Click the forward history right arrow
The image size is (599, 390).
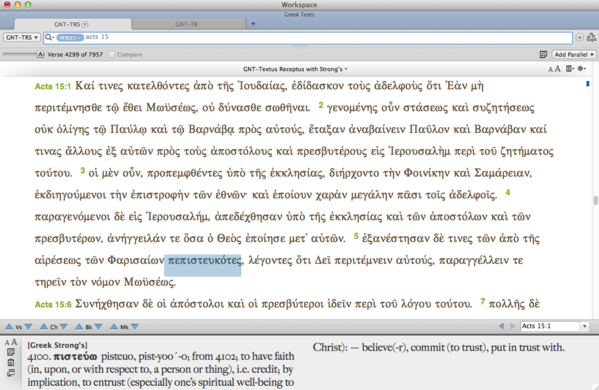pos(513,326)
